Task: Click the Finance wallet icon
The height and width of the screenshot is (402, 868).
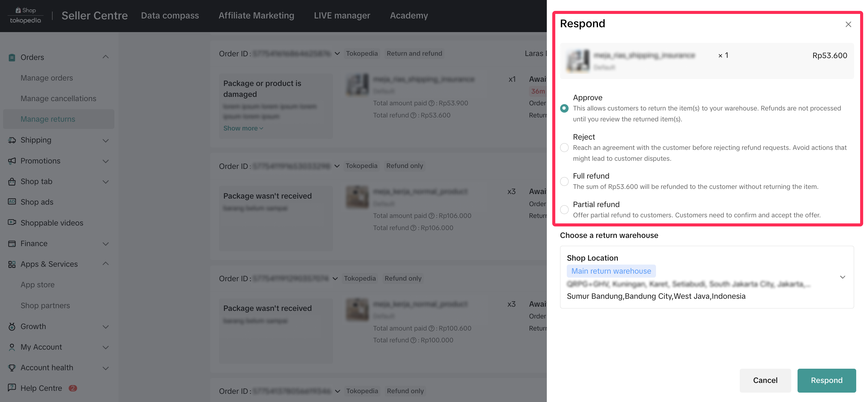Action: tap(12, 243)
